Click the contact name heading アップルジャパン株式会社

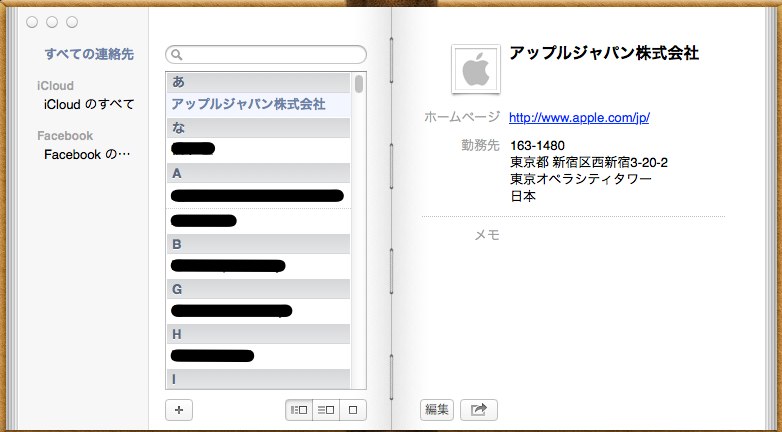click(604, 53)
